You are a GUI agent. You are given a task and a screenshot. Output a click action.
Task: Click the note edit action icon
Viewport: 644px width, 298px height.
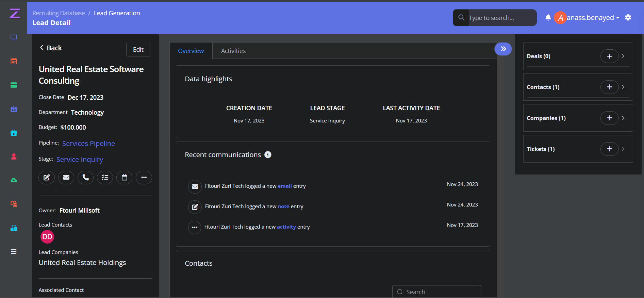(47, 178)
